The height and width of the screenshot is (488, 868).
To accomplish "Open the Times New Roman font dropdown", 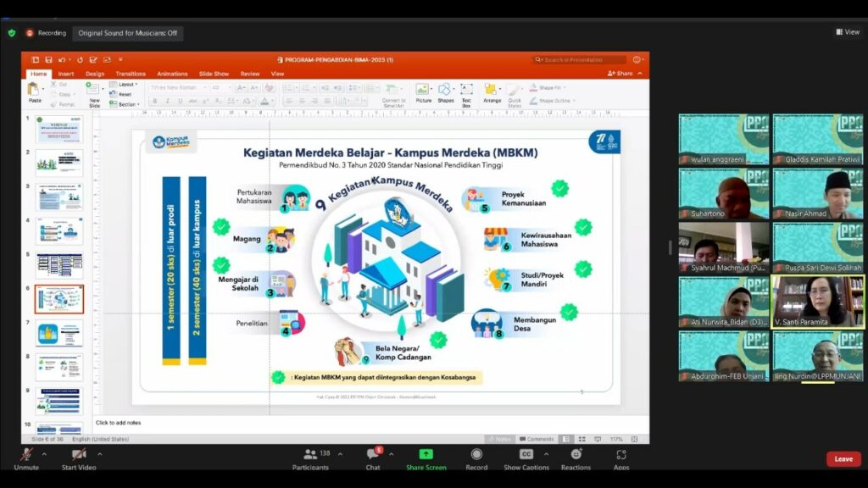I will 178,87.
